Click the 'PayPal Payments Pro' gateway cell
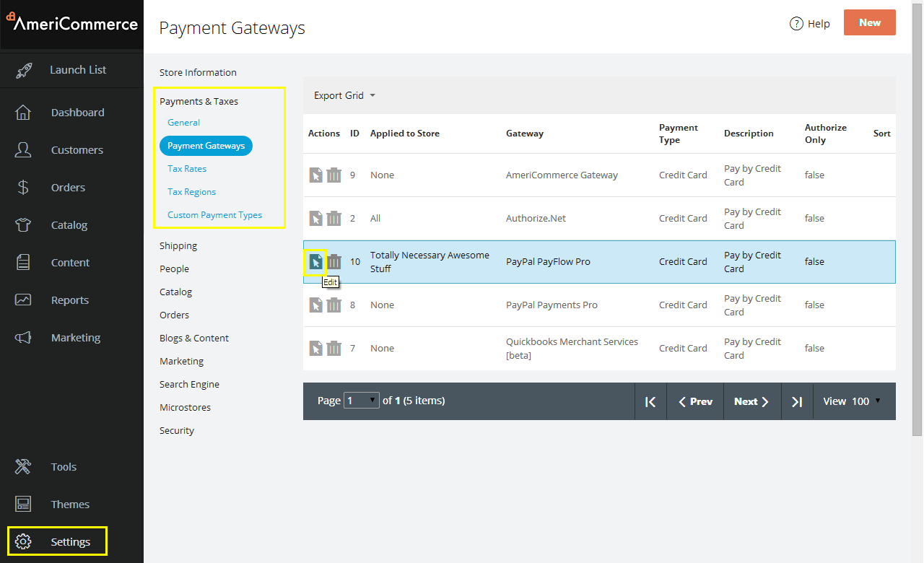Image resolution: width=924 pixels, height=563 pixels. point(552,305)
